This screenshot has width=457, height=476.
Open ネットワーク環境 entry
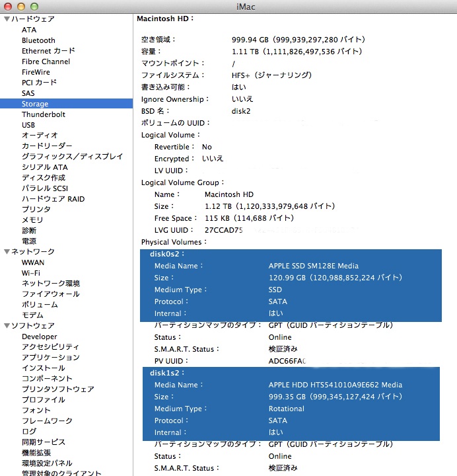51,284
